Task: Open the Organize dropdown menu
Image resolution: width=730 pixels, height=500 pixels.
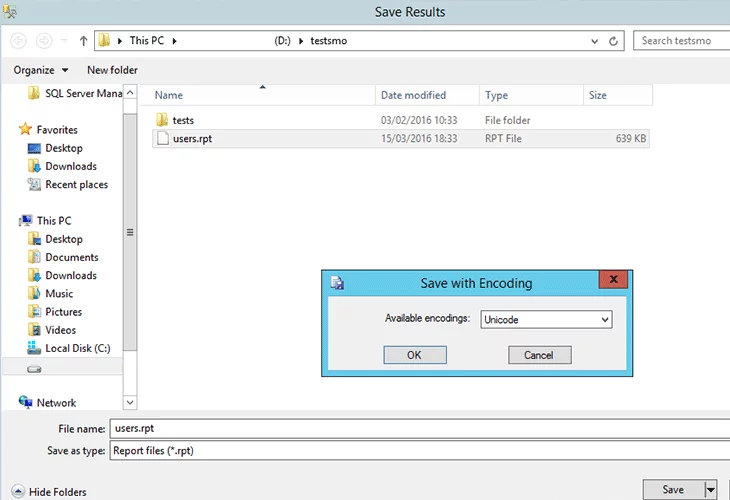Action: [x=41, y=70]
